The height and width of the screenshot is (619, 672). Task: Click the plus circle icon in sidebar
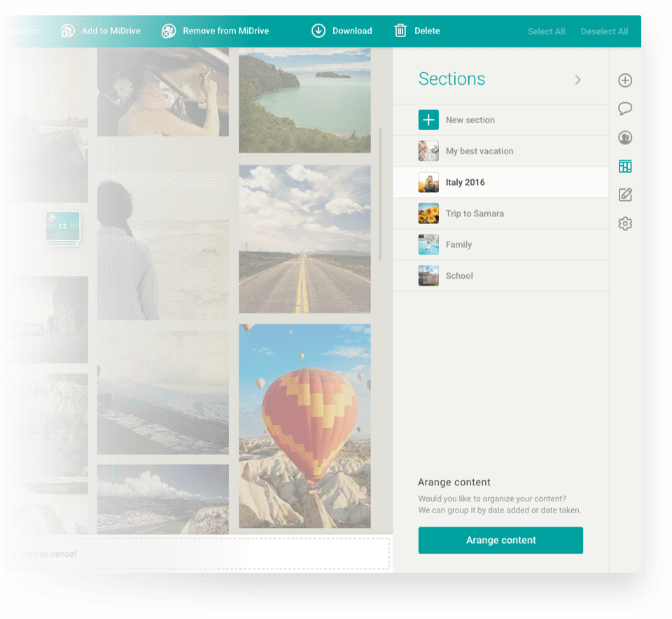[x=625, y=81]
